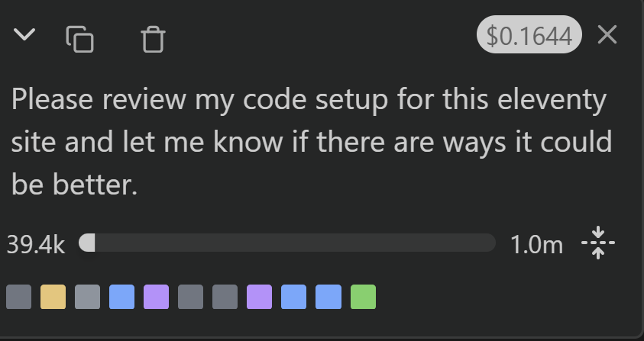Select the yellow timeline square
This screenshot has width=644, height=341.
[53, 297]
